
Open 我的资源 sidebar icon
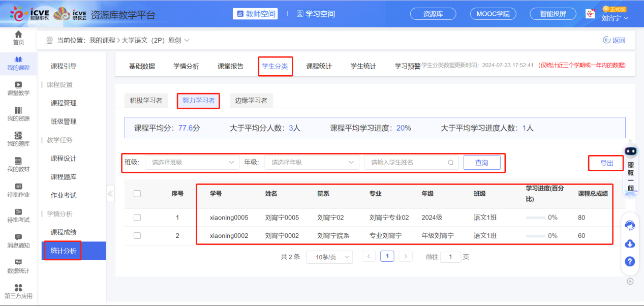(18, 111)
